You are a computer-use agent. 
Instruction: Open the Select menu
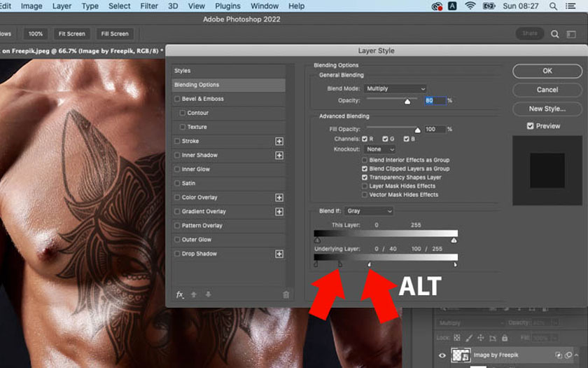click(120, 6)
